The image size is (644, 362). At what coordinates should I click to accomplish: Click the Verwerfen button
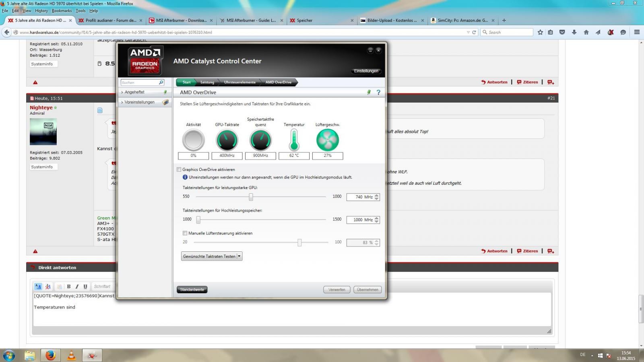point(336,290)
